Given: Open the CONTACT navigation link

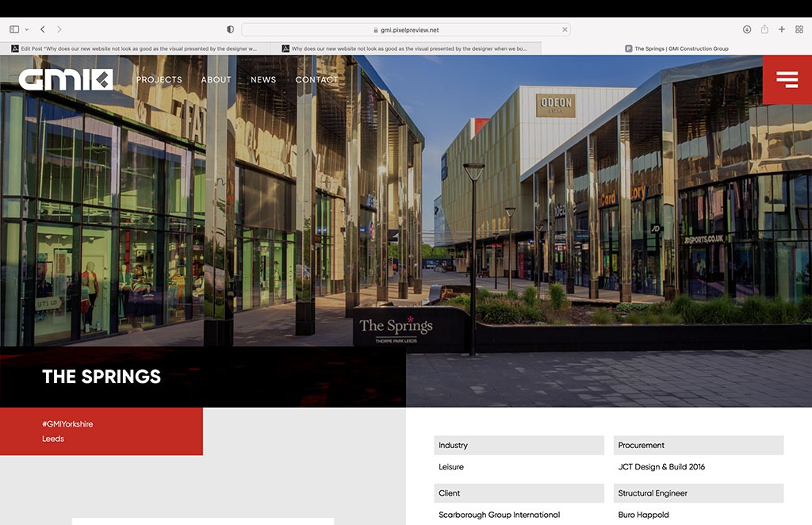Looking at the screenshot, I should [x=316, y=80].
